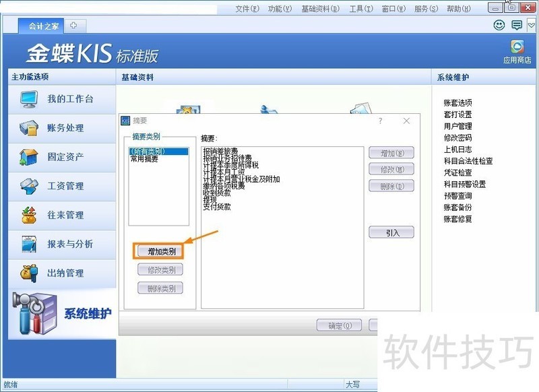
Task: Open the 服务(S) menu
Action: tap(426, 9)
